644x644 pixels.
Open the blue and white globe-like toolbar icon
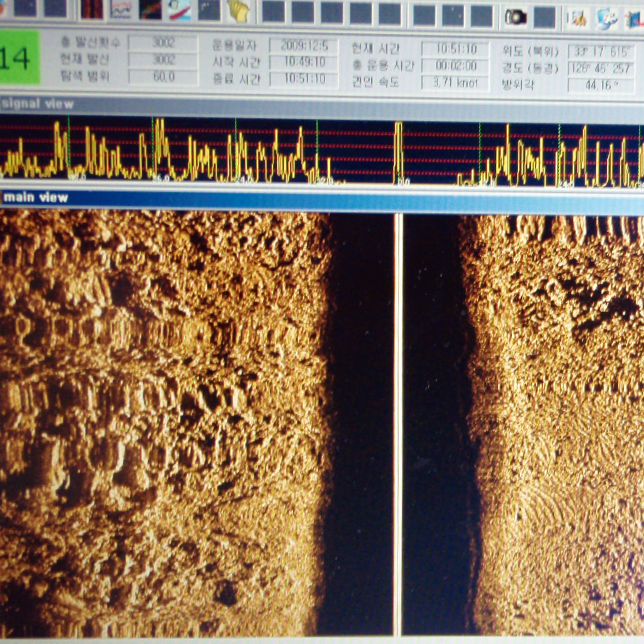[606, 19]
